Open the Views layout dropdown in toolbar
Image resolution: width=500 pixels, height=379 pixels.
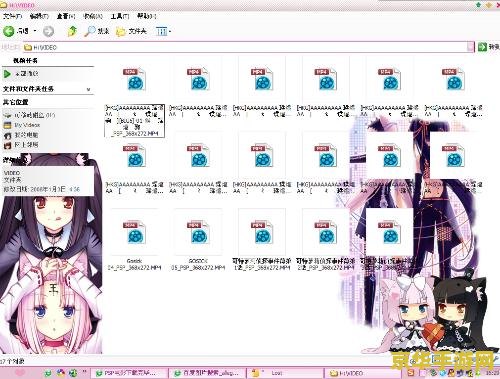point(163,31)
